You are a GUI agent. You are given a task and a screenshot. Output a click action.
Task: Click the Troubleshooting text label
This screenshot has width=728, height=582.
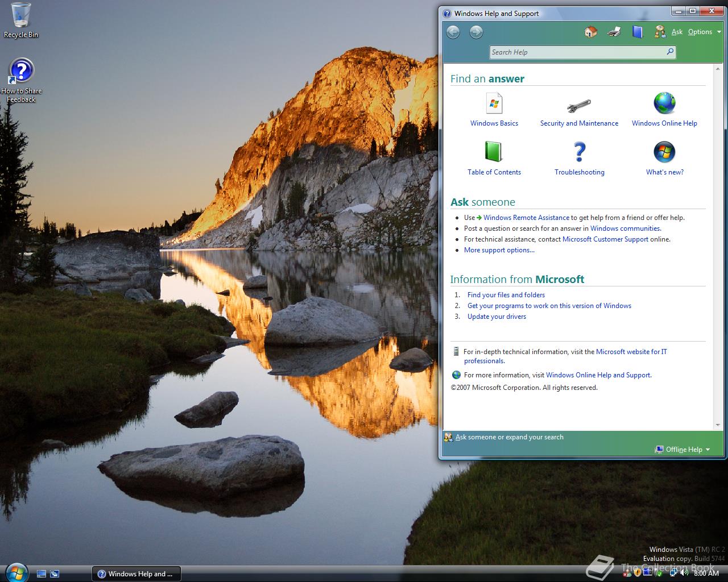click(580, 172)
